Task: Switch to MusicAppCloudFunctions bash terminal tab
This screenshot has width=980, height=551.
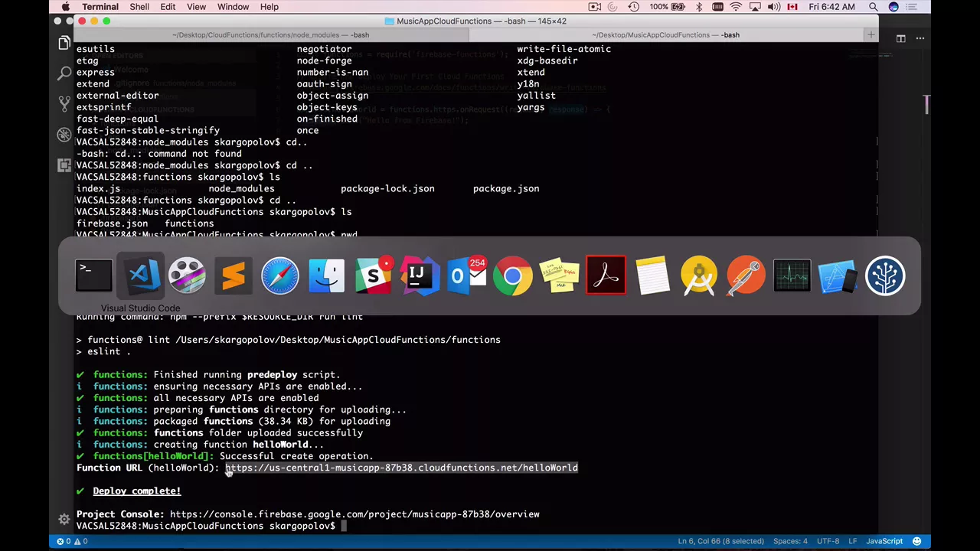Action: click(x=666, y=34)
